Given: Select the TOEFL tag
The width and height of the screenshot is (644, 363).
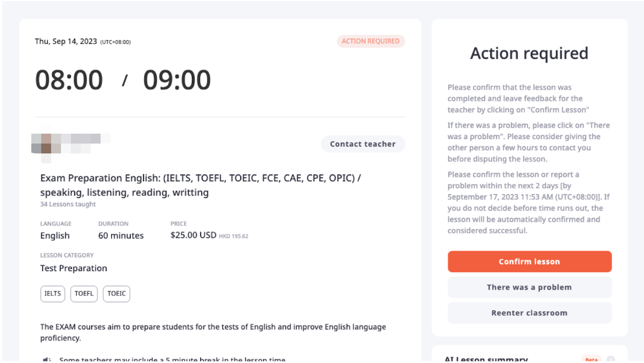Looking at the screenshot, I should [84, 294].
